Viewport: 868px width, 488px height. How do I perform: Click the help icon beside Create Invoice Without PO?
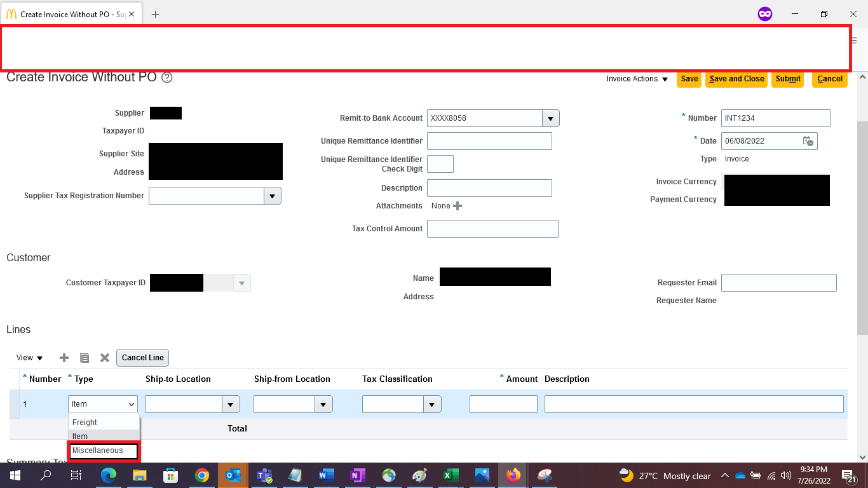(166, 78)
